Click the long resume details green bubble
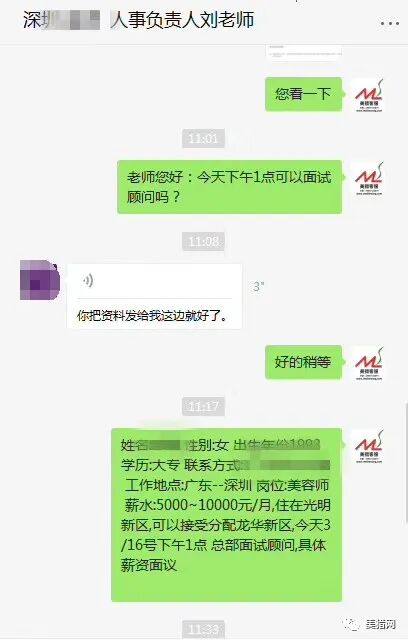 227,515
